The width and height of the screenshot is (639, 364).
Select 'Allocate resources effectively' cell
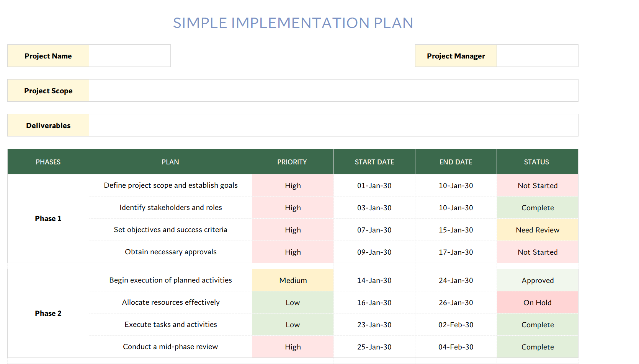pos(170,302)
